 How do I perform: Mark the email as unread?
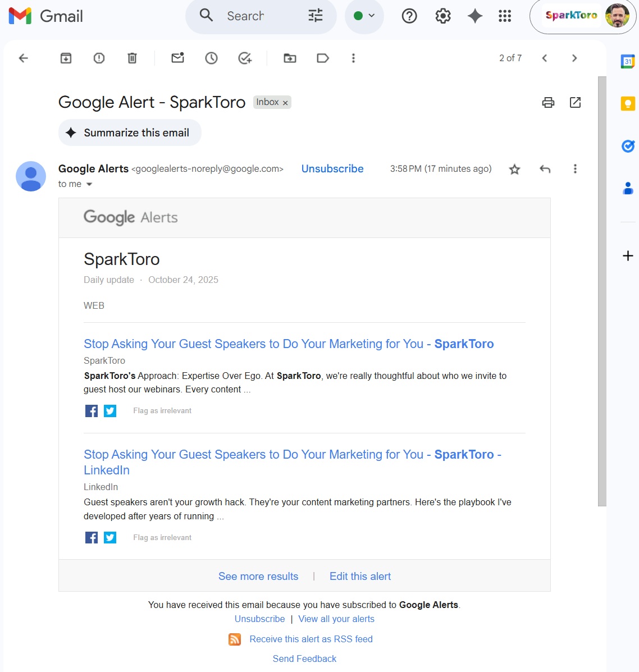click(x=177, y=57)
